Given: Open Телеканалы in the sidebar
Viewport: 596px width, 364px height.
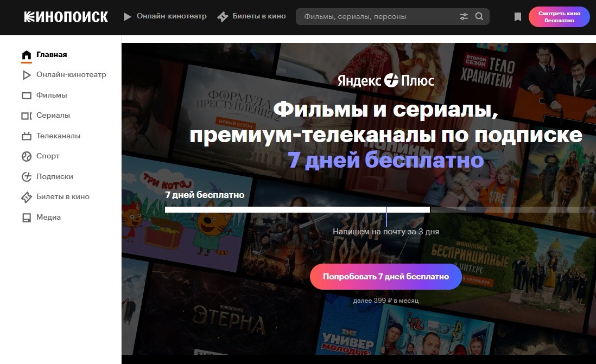Looking at the screenshot, I should click(x=58, y=136).
